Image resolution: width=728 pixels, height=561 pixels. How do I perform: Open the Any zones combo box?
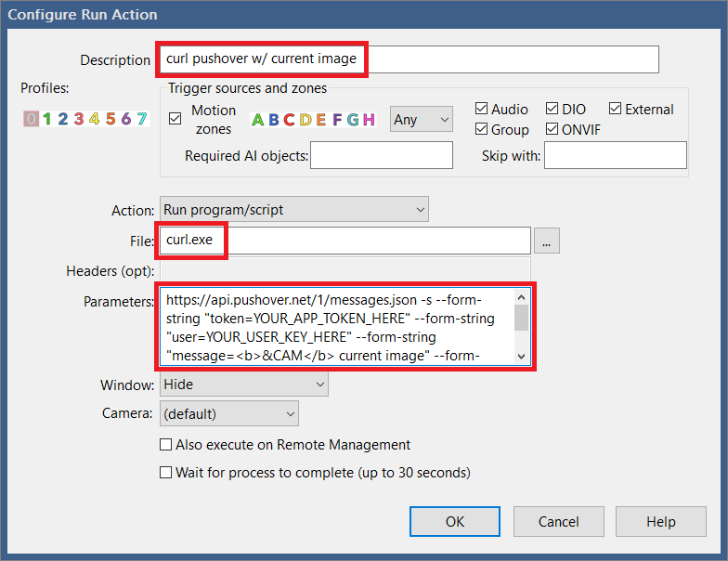(421, 120)
